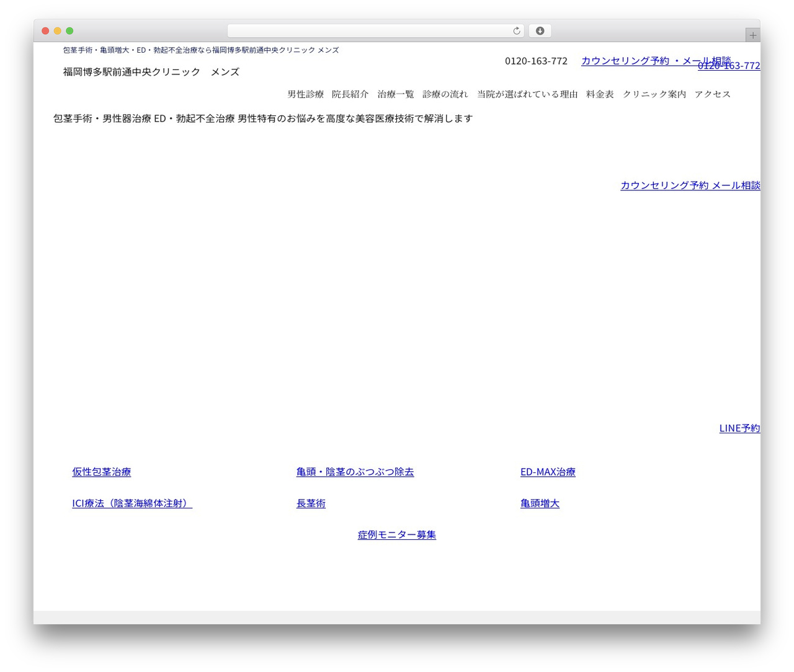Screen dimensions: 794x672
Task: Maximize the browser window
Action: pyautogui.click(x=69, y=31)
